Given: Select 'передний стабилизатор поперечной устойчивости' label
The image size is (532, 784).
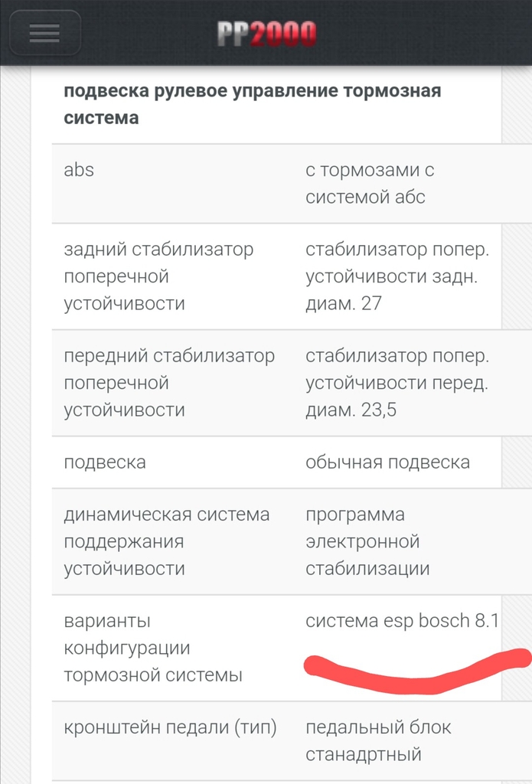Looking at the screenshot, I should point(169,383).
